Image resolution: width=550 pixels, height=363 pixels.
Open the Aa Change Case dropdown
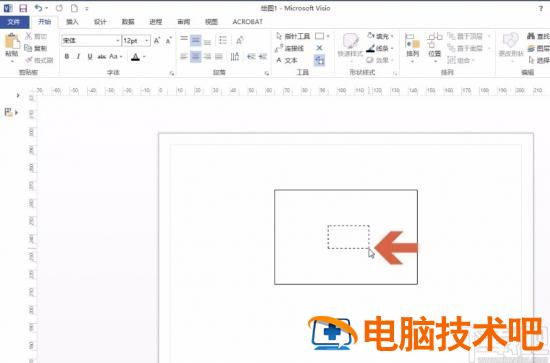[x=116, y=56]
